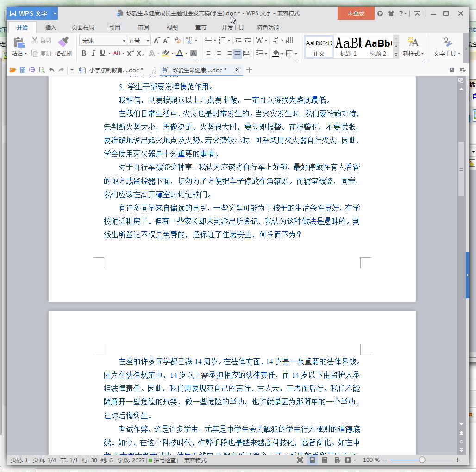This screenshot has width=476, height=472.
Task: Click the shrink font size icon
Action: click(x=166, y=41)
